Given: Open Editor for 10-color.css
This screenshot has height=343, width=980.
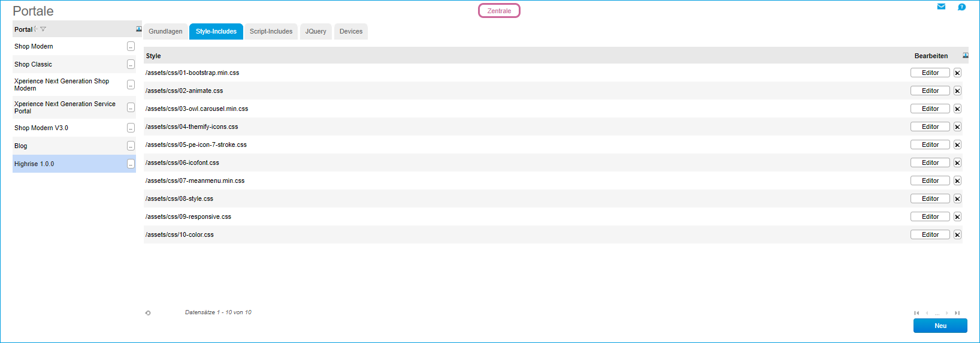Looking at the screenshot, I should click(x=930, y=234).
